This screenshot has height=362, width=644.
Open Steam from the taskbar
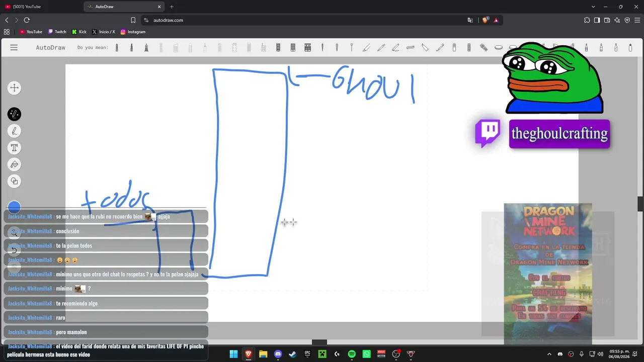click(x=292, y=354)
